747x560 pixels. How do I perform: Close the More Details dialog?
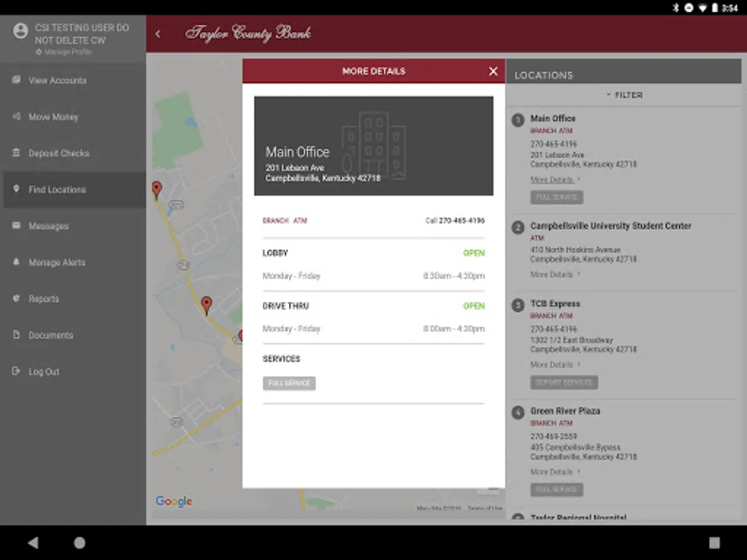pyautogui.click(x=493, y=72)
